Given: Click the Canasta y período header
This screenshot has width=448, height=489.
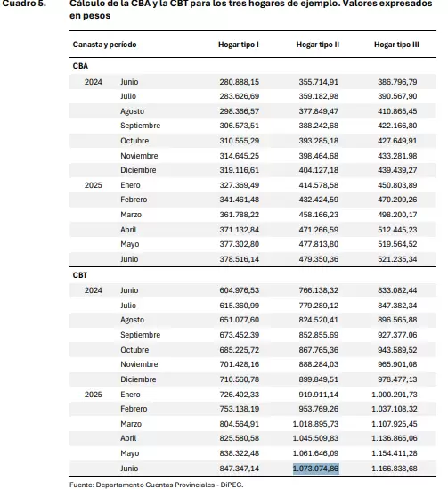Looking at the screenshot, I should (104, 45).
